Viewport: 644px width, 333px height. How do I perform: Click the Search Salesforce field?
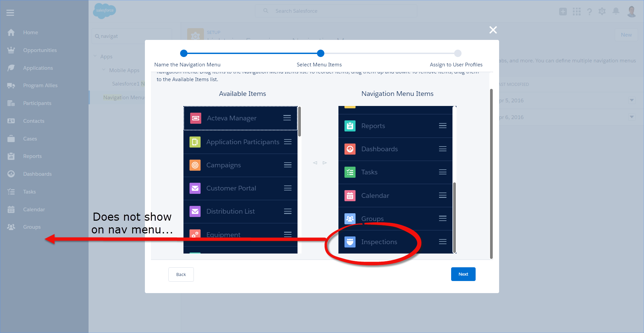pos(336,11)
